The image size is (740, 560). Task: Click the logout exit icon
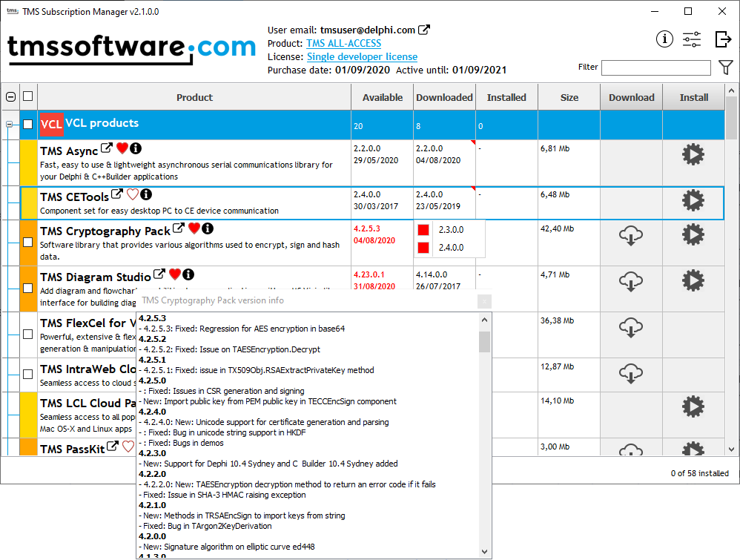point(723,39)
